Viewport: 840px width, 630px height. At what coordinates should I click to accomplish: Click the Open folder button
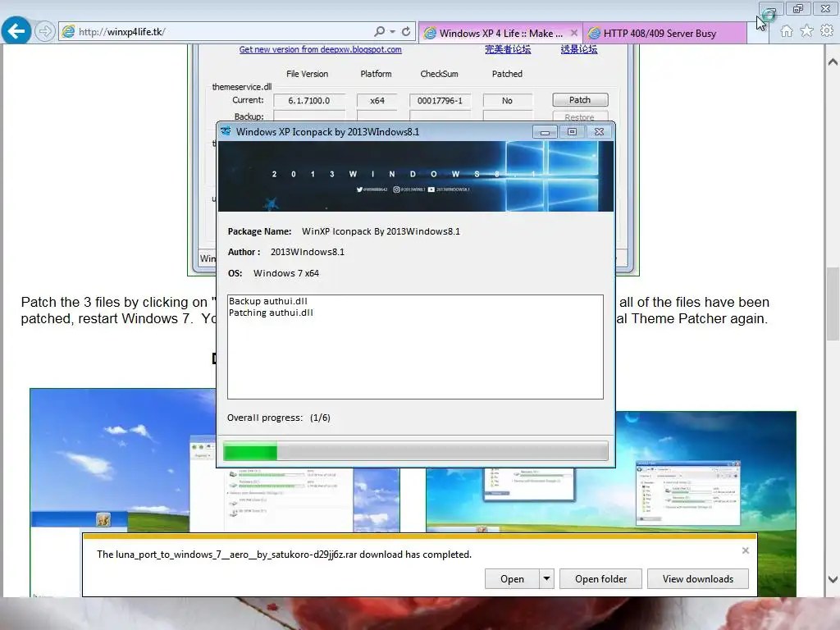point(600,579)
